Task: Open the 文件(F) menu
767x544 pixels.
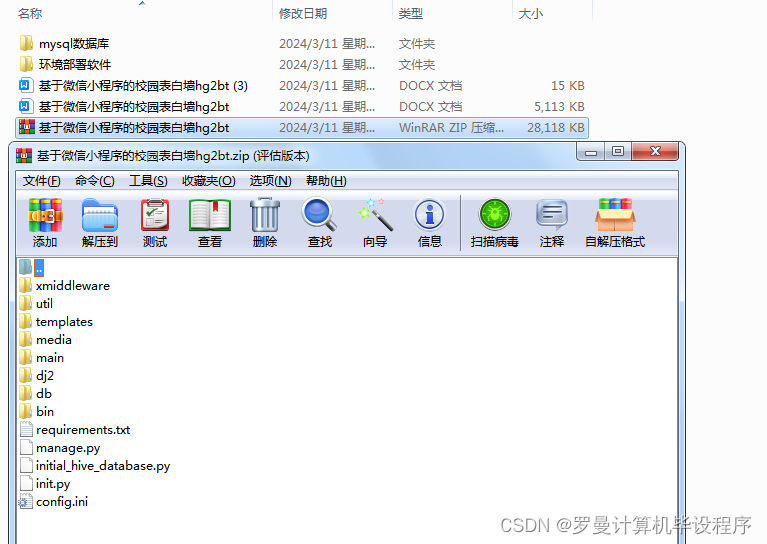Action: (x=42, y=181)
